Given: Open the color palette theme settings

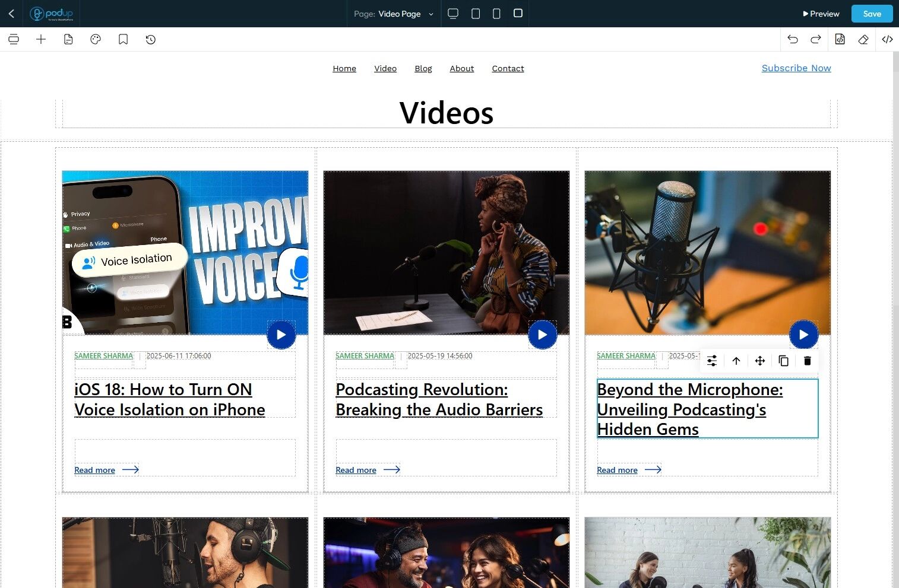Looking at the screenshot, I should point(96,40).
